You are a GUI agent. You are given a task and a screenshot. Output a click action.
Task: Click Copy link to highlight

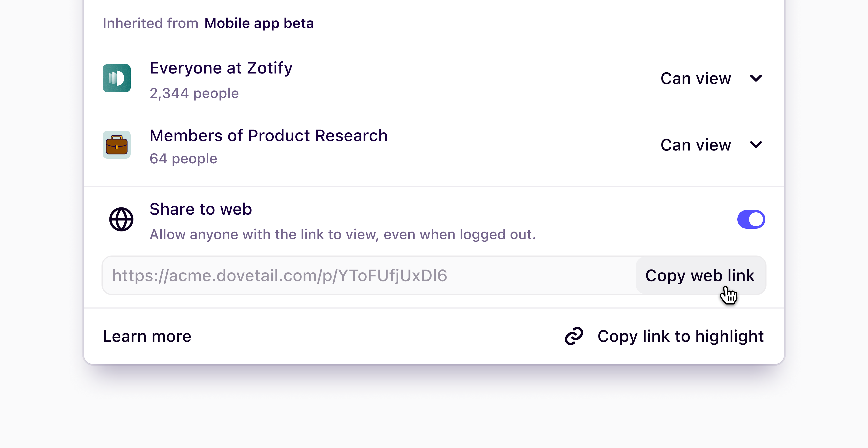(x=680, y=336)
